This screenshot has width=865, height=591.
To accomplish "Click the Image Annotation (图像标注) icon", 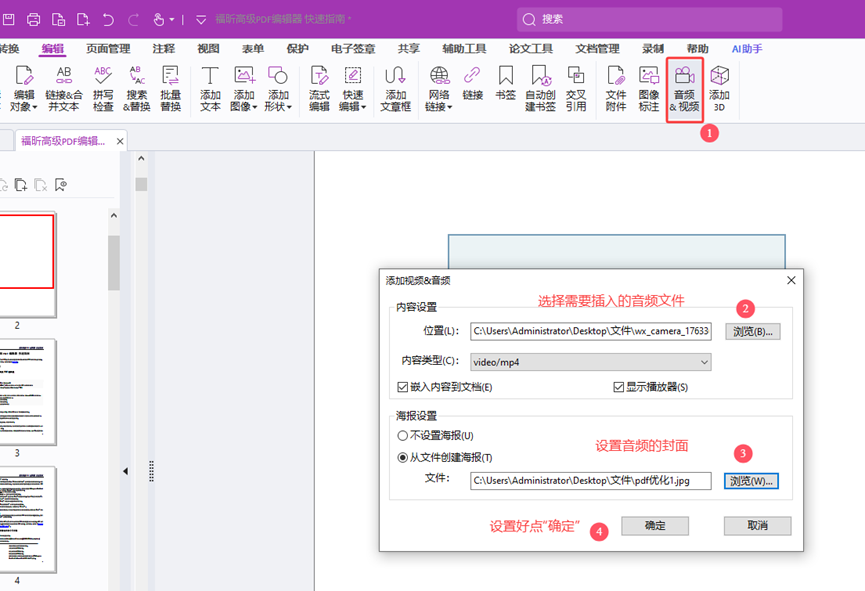I will tap(649, 89).
